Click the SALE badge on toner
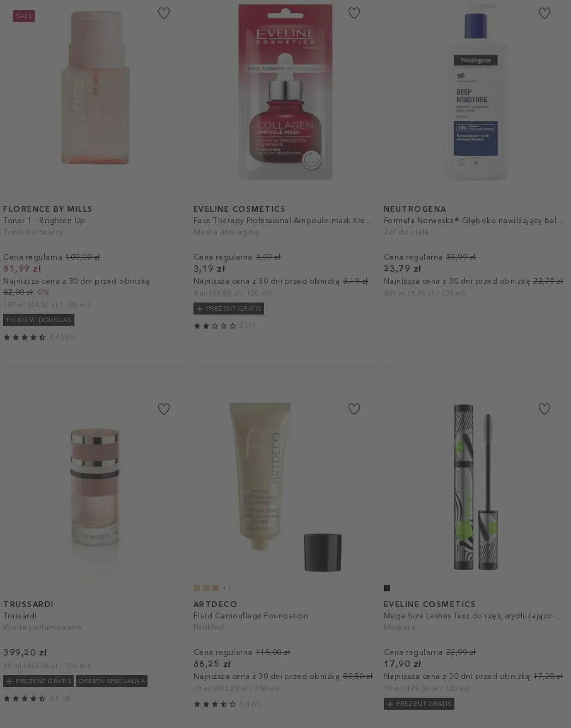 tap(24, 16)
